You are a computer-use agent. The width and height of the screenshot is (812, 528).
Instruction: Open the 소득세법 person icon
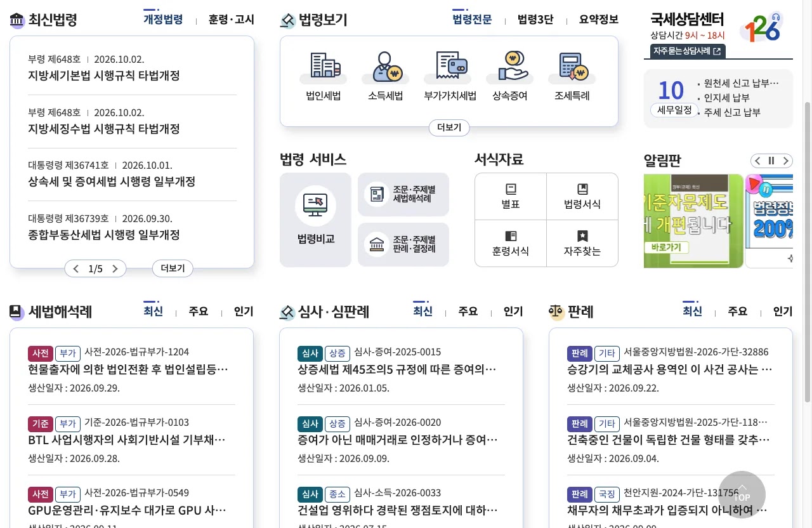point(386,67)
